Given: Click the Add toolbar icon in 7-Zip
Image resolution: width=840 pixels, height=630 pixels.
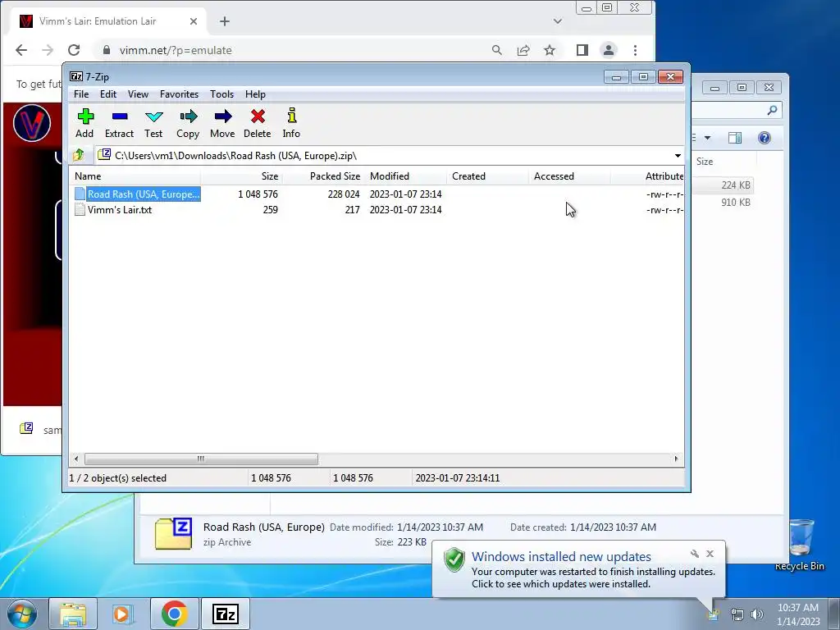Looking at the screenshot, I should (84, 123).
